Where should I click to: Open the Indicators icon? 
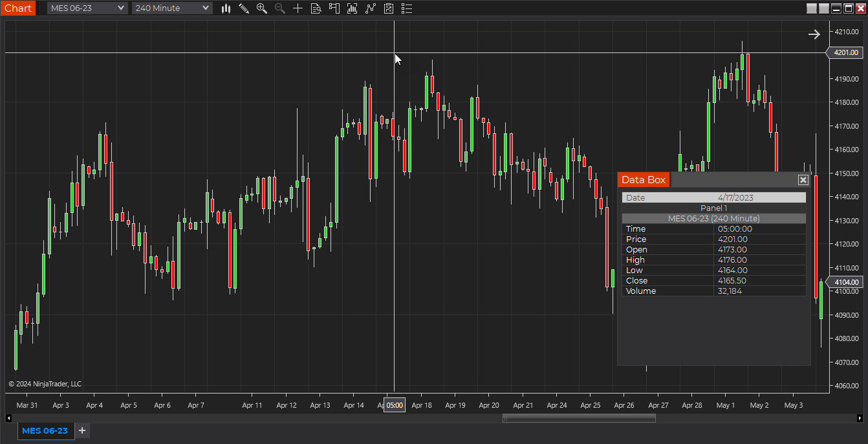pos(370,8)
